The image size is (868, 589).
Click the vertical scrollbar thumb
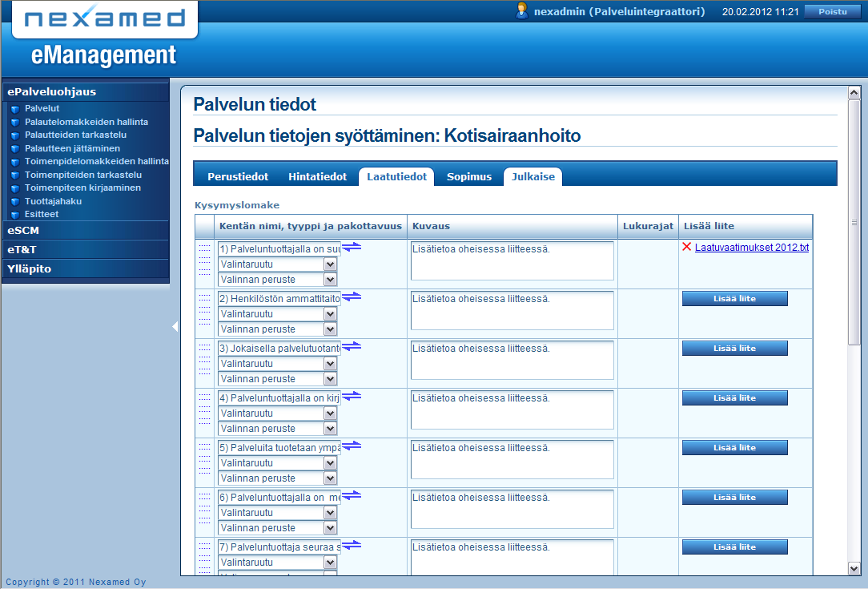tap(854, 222)
